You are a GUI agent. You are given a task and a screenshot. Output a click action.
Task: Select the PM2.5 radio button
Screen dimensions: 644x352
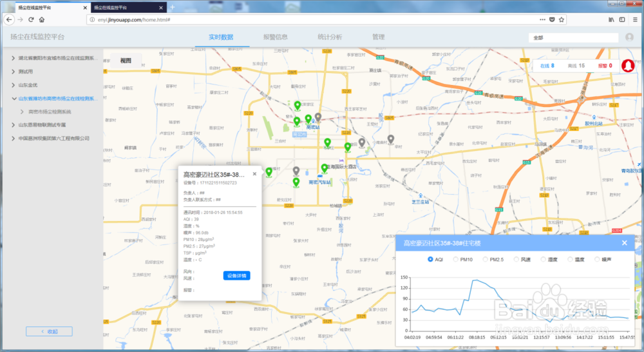click(485, 259)
